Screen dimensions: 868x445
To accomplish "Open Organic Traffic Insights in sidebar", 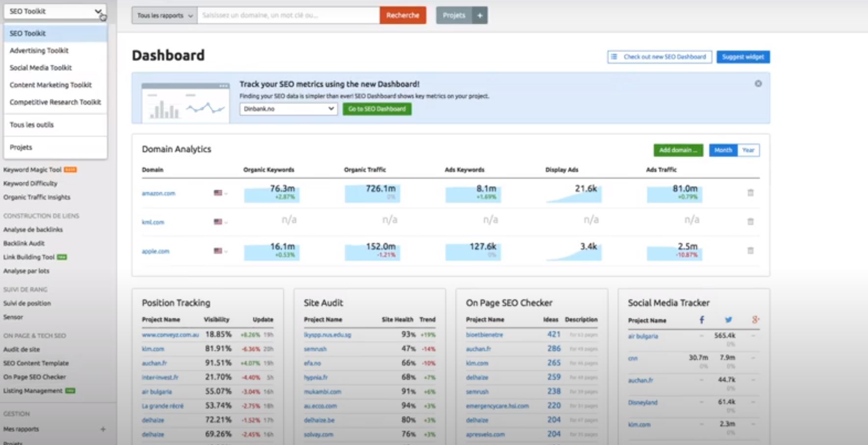I will point(37,197).
